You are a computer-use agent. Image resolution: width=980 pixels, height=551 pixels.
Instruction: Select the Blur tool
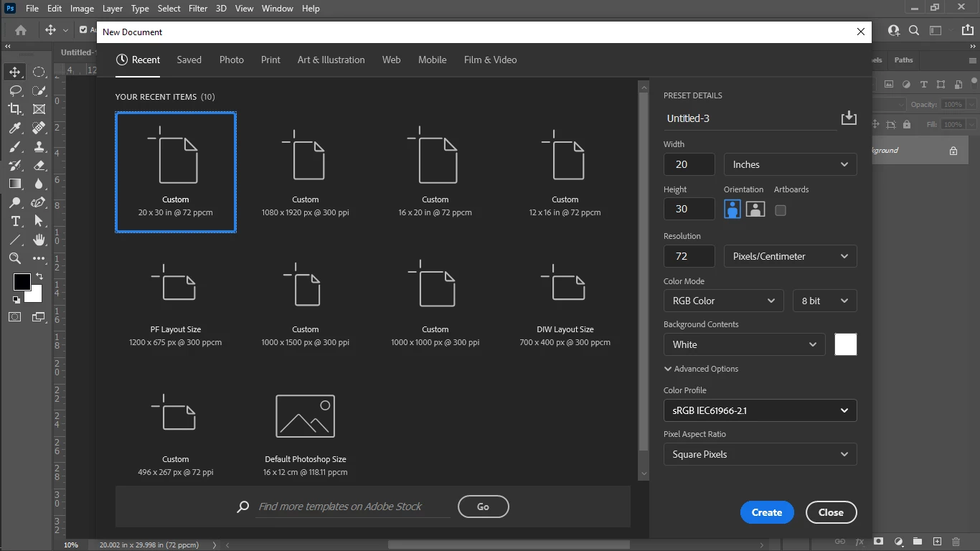tap(39, 184)
